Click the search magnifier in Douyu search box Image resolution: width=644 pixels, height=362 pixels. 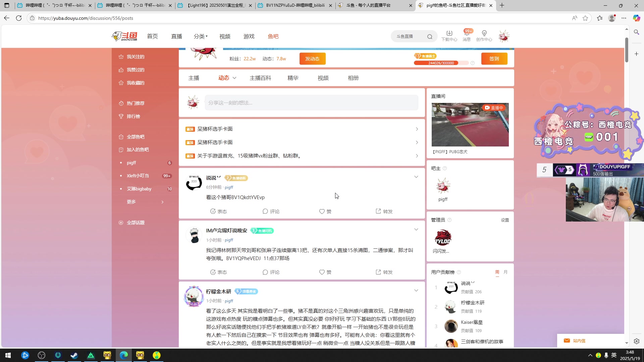[430, 37]
